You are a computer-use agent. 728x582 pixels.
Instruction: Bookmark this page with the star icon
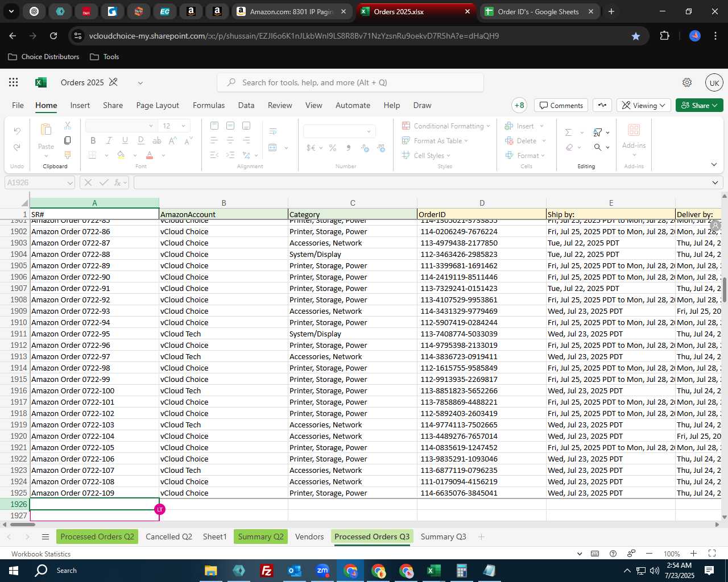point(636,36)
